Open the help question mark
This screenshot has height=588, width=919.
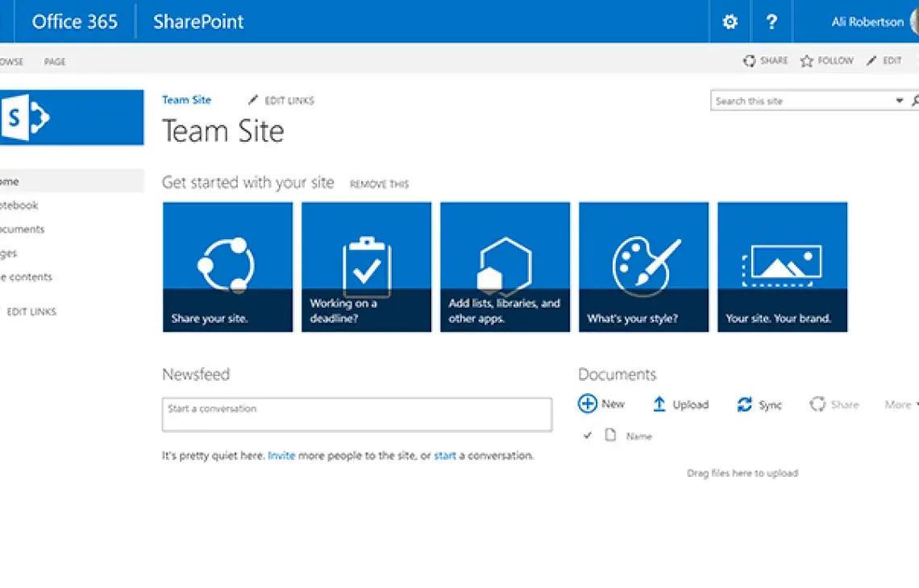pyautogui.click(x=772, y=22)
